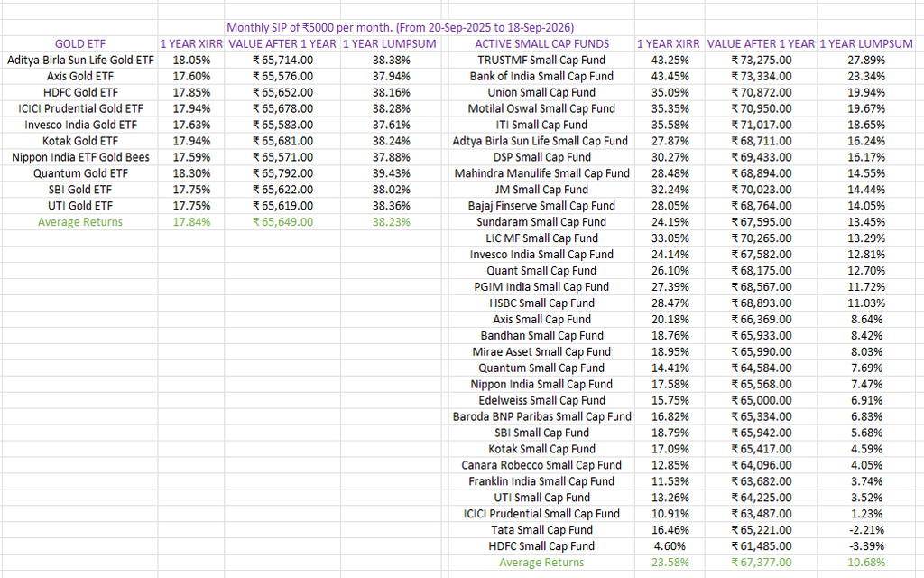Click Tata Small Cap Fund cell
Viewport: 924px width, 578px height.
[541, 530]
